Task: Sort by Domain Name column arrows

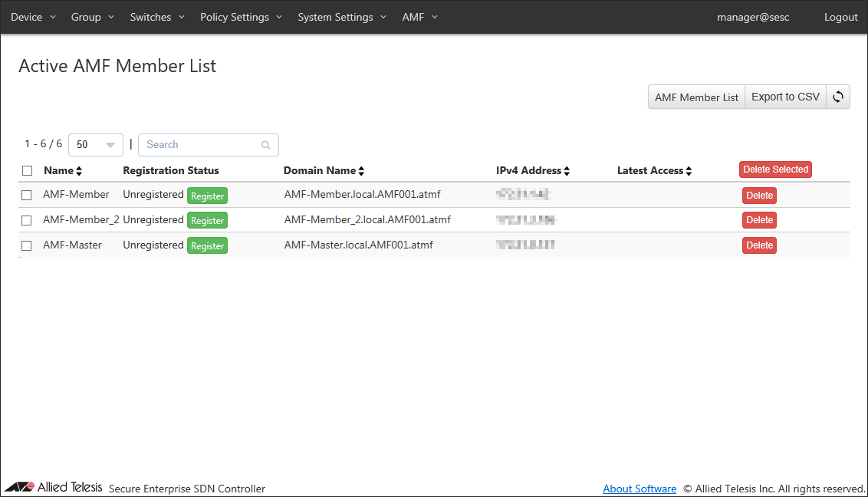Action: (361, 171)
